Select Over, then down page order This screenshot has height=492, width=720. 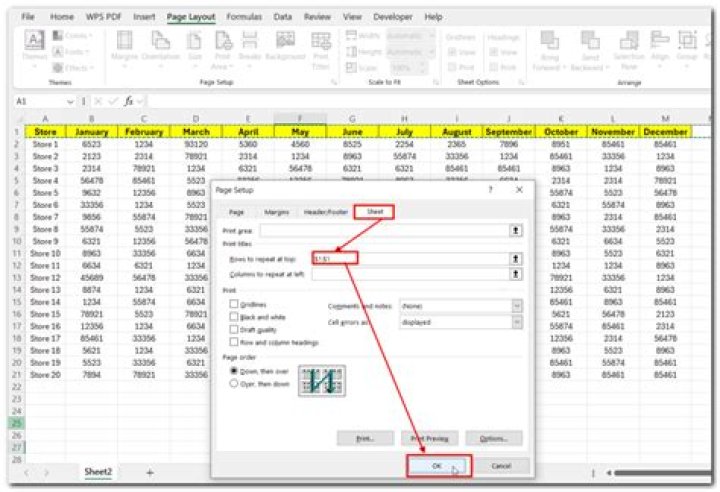point(234,384)
